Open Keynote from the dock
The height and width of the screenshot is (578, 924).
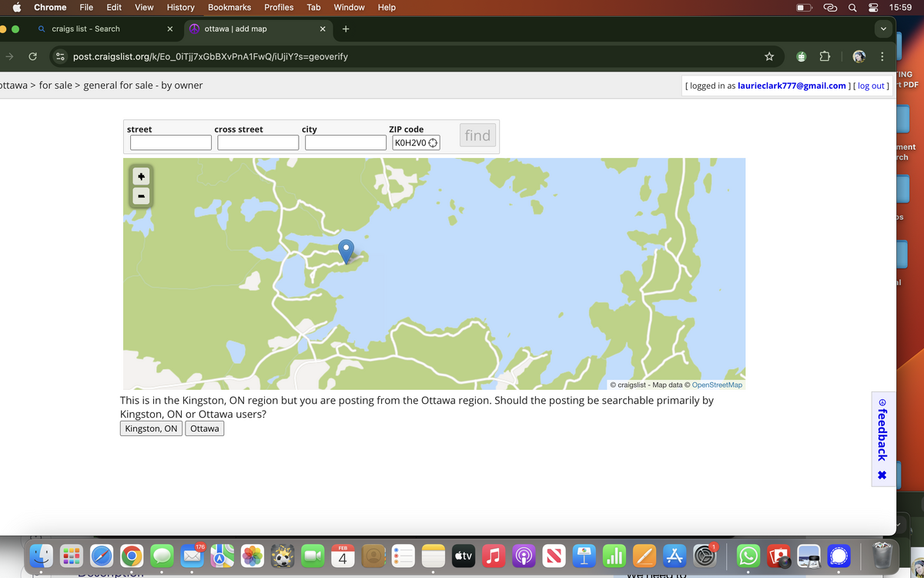point(584,556)
